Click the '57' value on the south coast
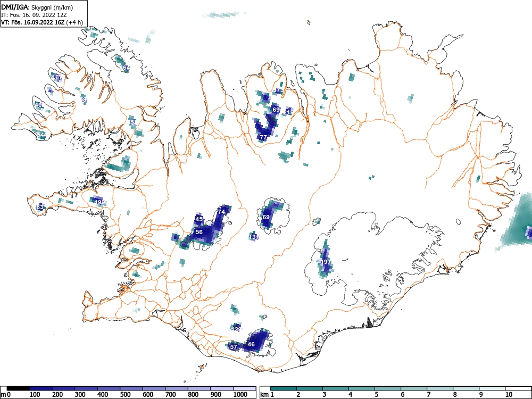The width and height of the screenshot is (532, 399). pos(234,347)
